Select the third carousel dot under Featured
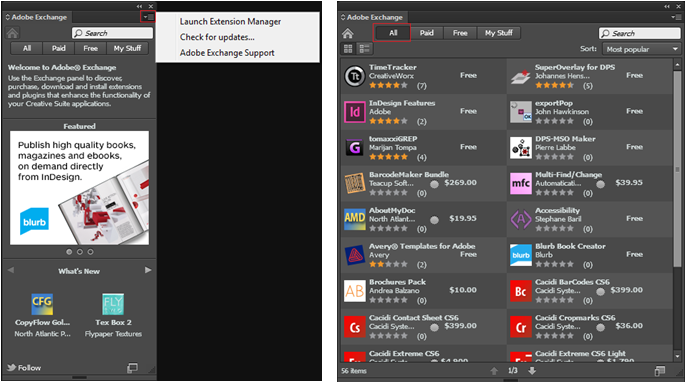This screenshot has height=382, width=686. click(x=90, y=252)
